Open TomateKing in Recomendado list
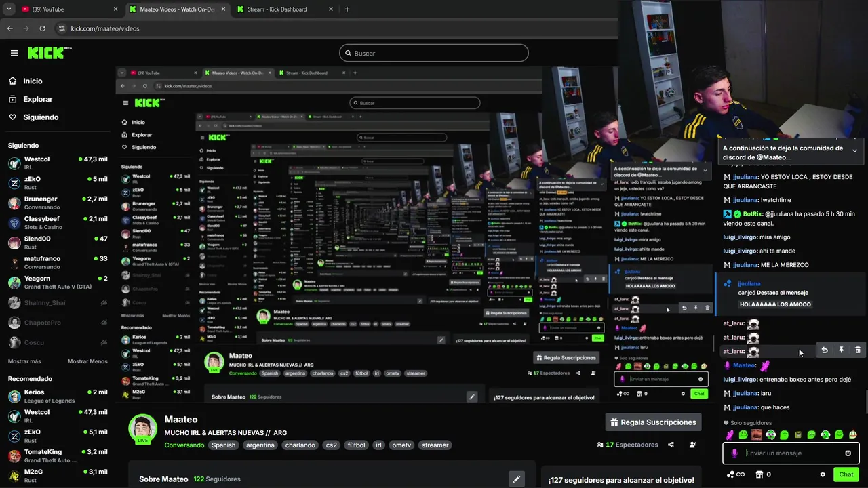The image size is (868, 488). (x=58, y=455)
